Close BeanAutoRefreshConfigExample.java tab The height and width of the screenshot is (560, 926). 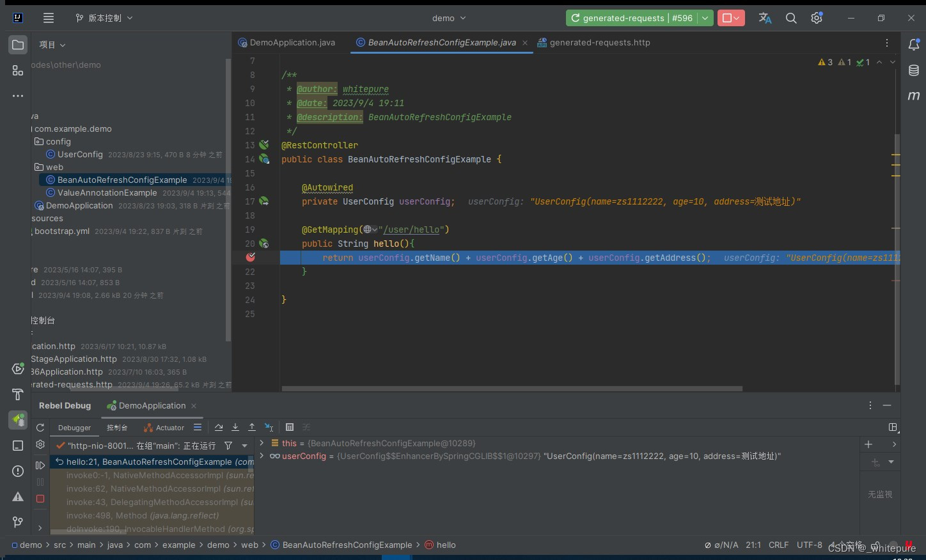[x=525, y=43]
